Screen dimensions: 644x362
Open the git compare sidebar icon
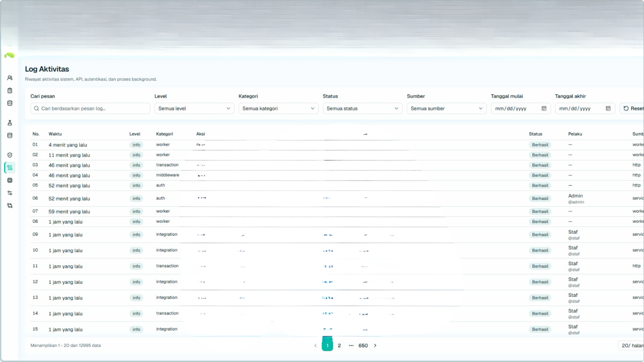pyautogui.click(x=10, y=206)
